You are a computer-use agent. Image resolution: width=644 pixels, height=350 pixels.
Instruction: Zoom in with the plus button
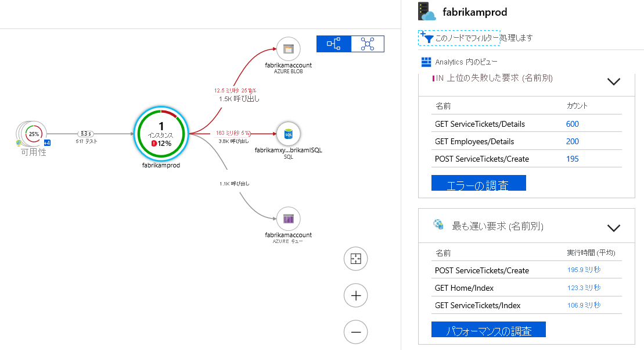pos(355,296)
